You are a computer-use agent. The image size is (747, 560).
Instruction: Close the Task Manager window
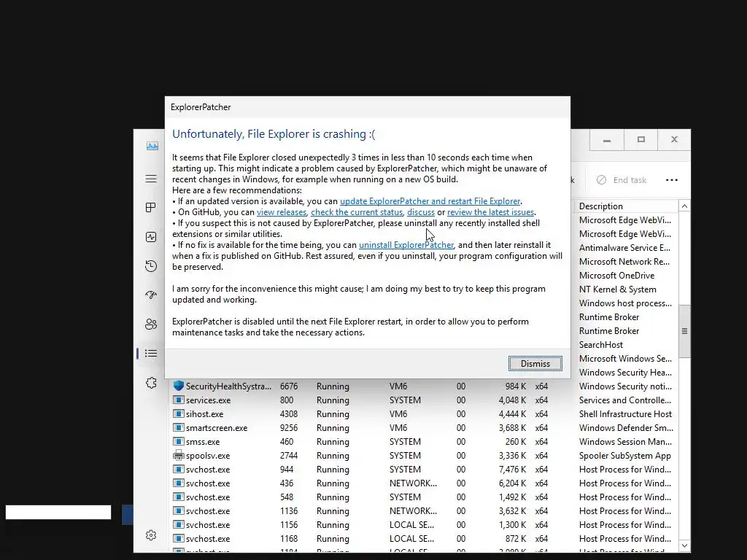[x=674, y=140]
